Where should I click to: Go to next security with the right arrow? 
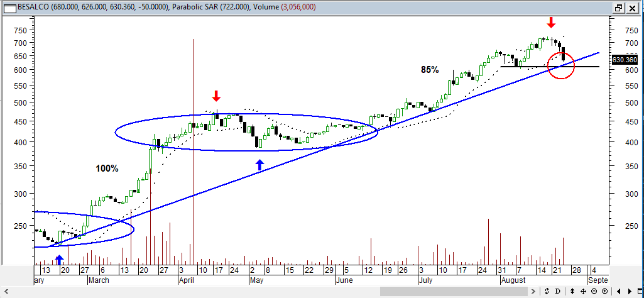point(630,291)
